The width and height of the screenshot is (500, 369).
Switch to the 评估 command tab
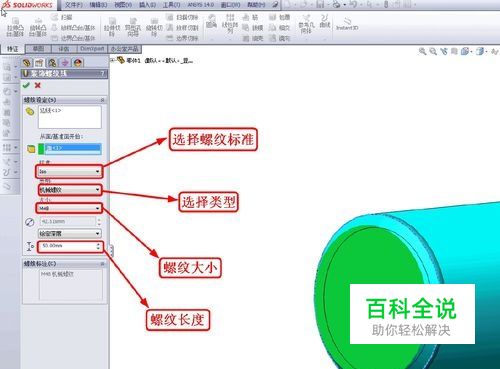pos(64,49)
